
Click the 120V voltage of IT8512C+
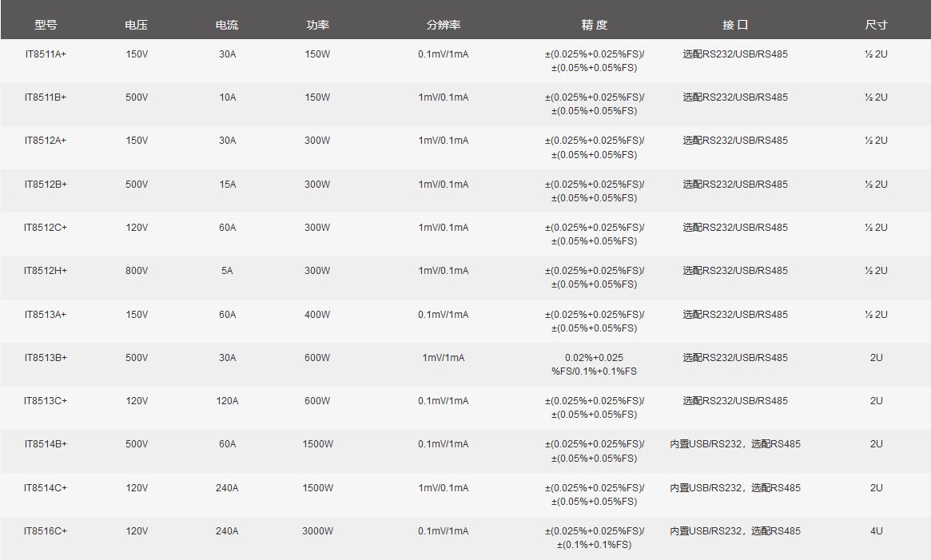137,228
